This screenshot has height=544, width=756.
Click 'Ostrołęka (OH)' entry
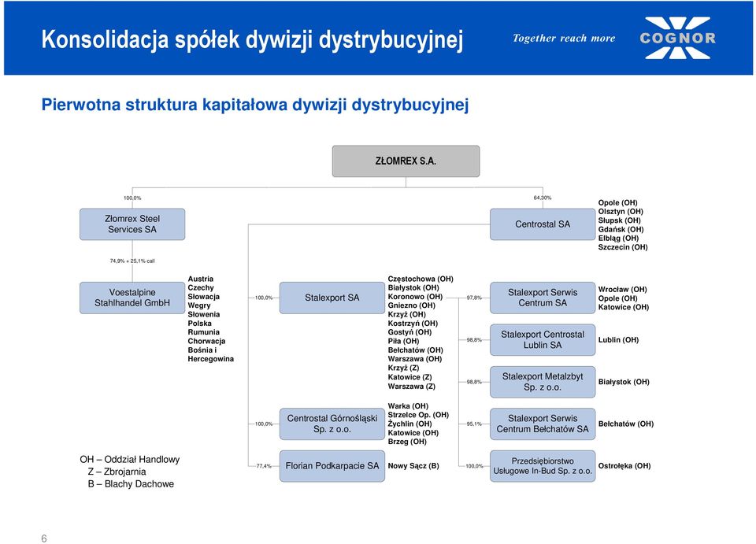624,466
